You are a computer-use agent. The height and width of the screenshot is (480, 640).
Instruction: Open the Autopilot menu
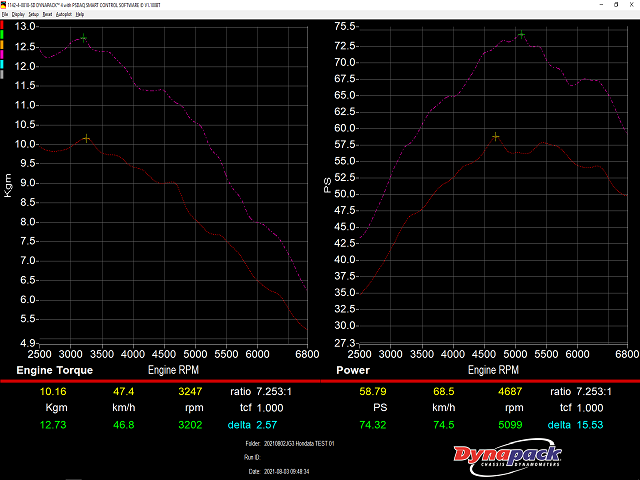(64, 14)
